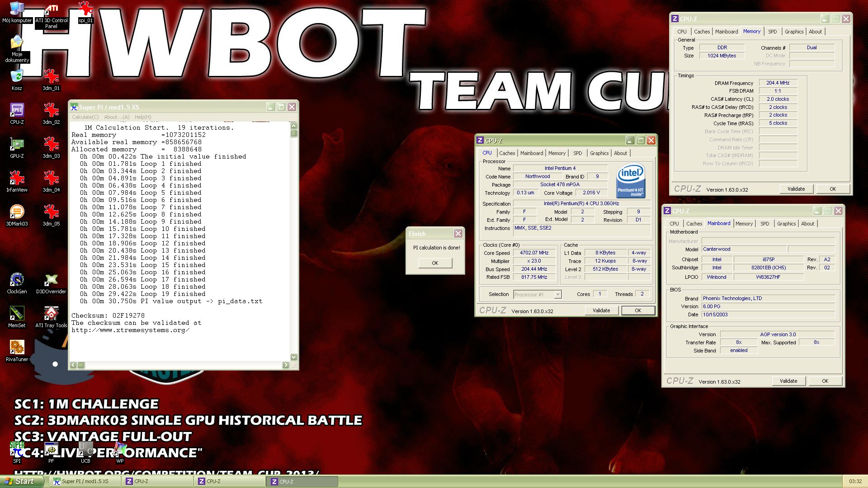868x488 pixels.
Task: Open Caches tab in CPU window
Action: [x=507, y=153]
